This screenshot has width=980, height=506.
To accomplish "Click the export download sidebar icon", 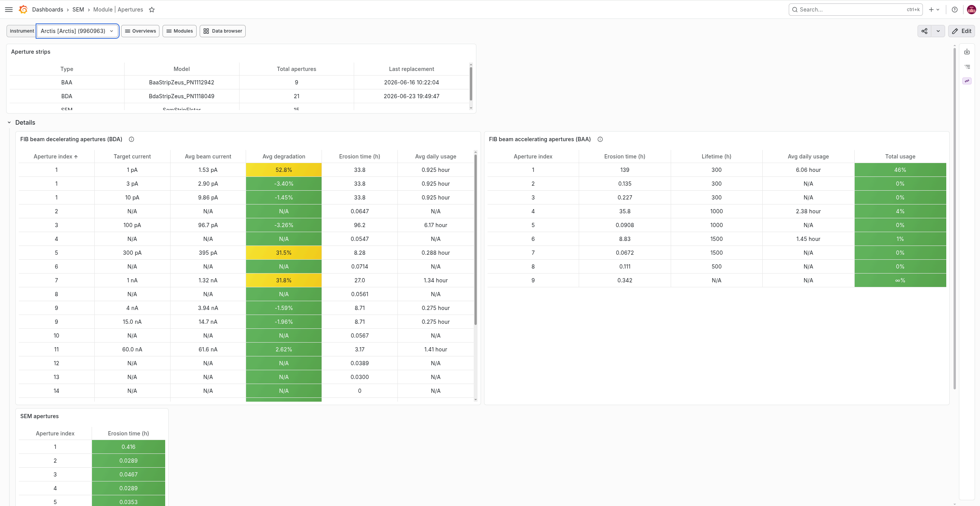I will point(967,52).
